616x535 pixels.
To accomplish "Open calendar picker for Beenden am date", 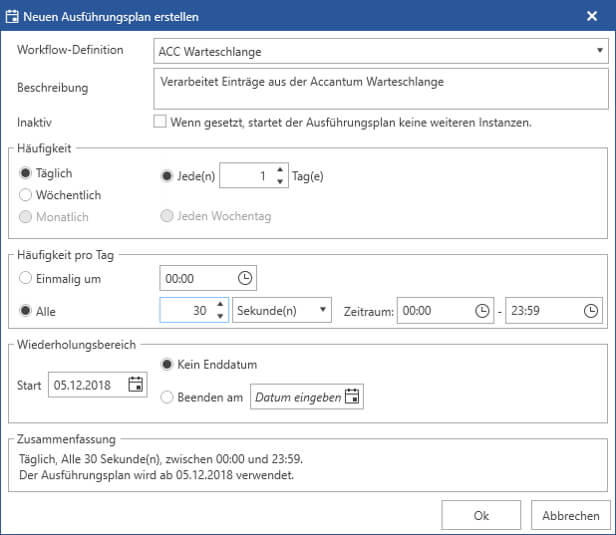I will (x=352, y=396).
